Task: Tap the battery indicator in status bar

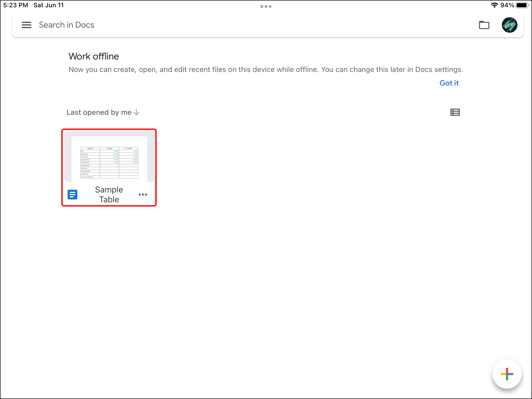Action: [x=522, y=5]
